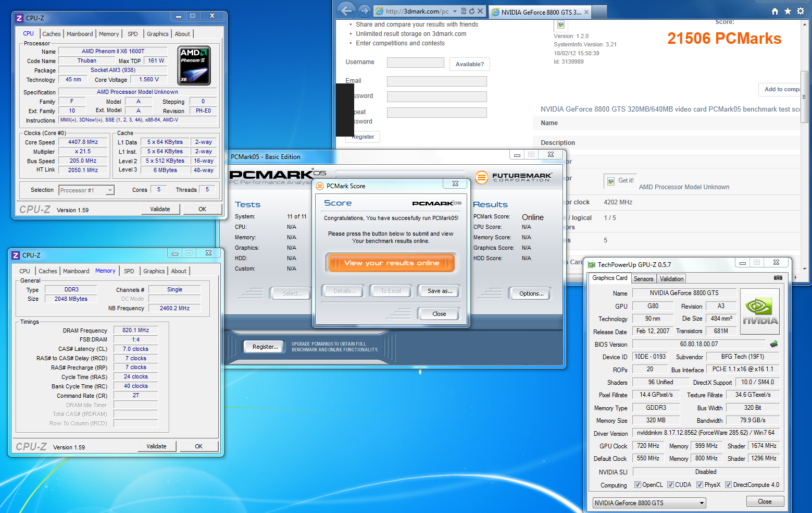Screen dimensions: 812x513
Task: Toggle the CUDA checkbox in GPU-Z
Action: (670, 485)
